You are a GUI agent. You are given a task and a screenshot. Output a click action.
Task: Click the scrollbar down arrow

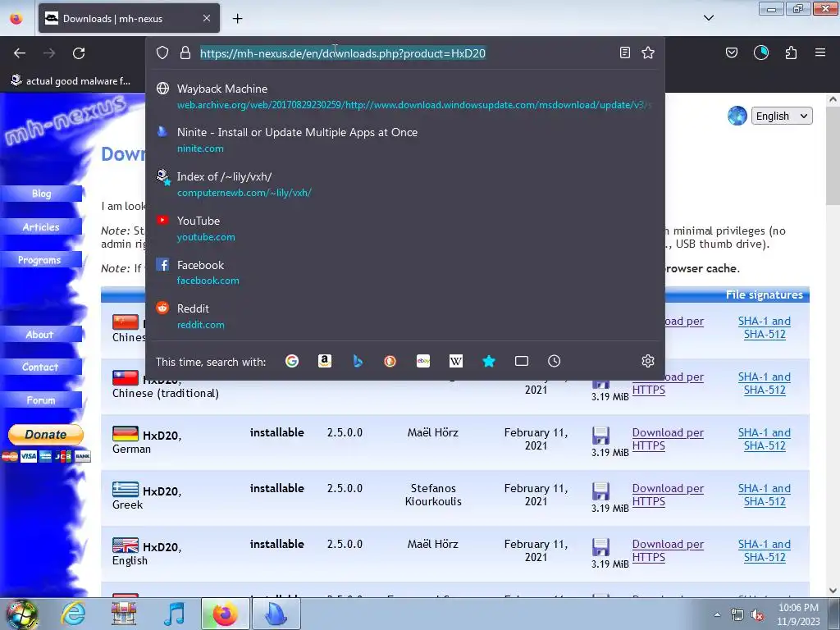833,591
